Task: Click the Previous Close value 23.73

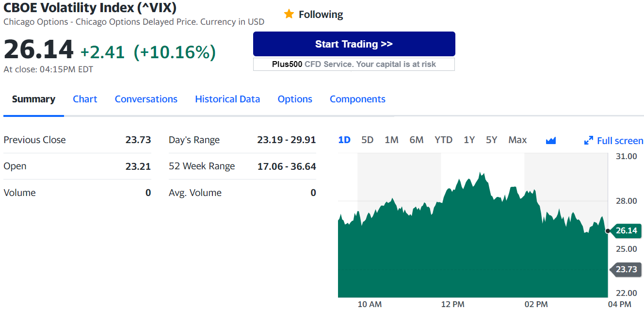Action: tap(138, 140)
